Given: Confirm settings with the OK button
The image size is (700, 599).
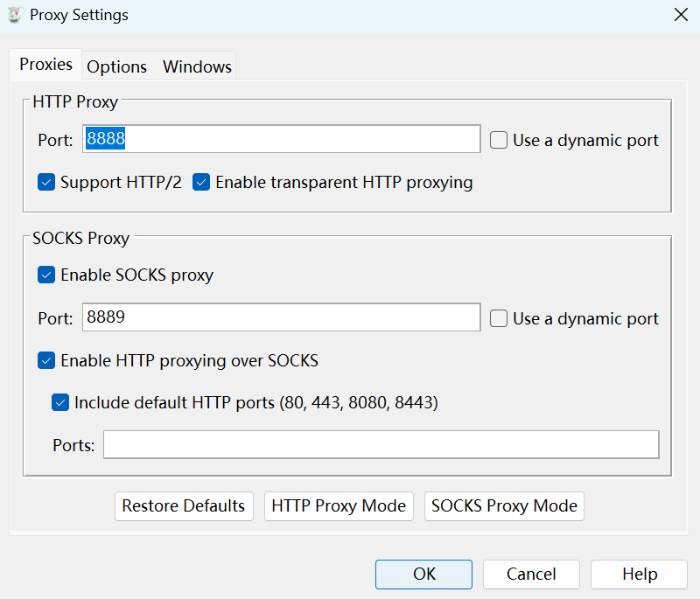Looking at the screenshot, I should [423, 575].
